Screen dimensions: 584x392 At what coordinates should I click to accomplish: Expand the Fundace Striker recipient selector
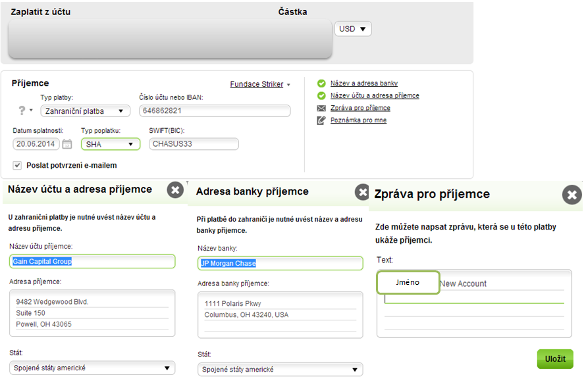260,84
